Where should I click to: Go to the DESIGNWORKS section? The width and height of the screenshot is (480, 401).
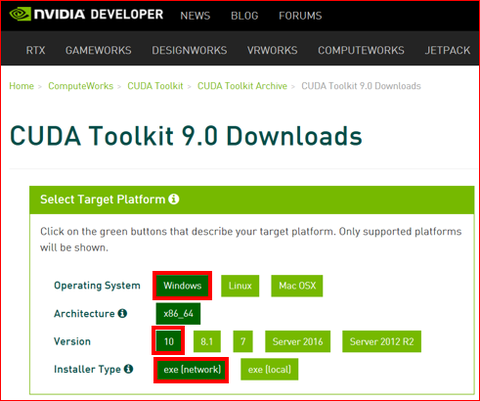189,50
